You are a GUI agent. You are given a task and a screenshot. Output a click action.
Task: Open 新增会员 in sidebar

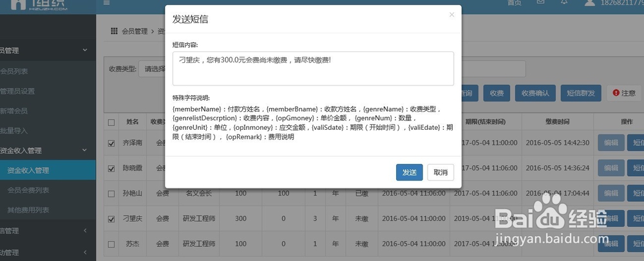pyautogui.click(x=14, y=111)
